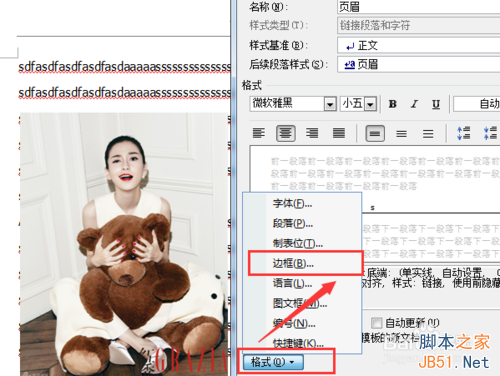Choose 语言(L)... menu entry

[302, 283]
